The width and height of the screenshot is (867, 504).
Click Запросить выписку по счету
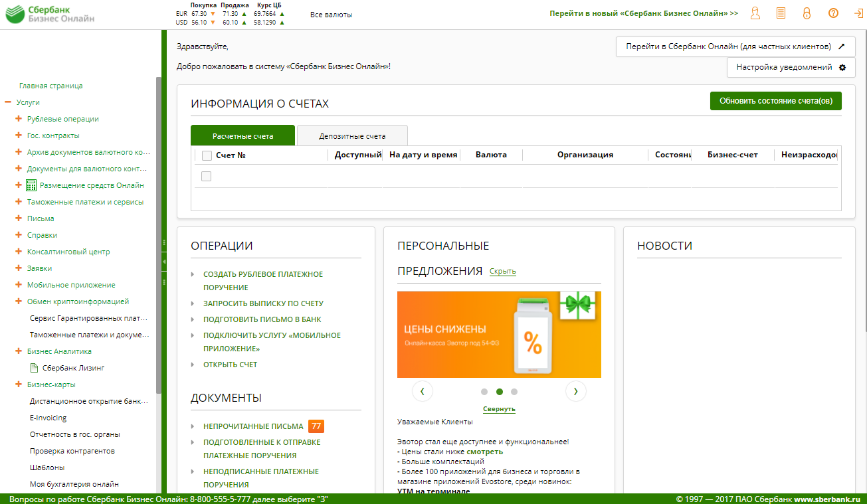(263, 303)
